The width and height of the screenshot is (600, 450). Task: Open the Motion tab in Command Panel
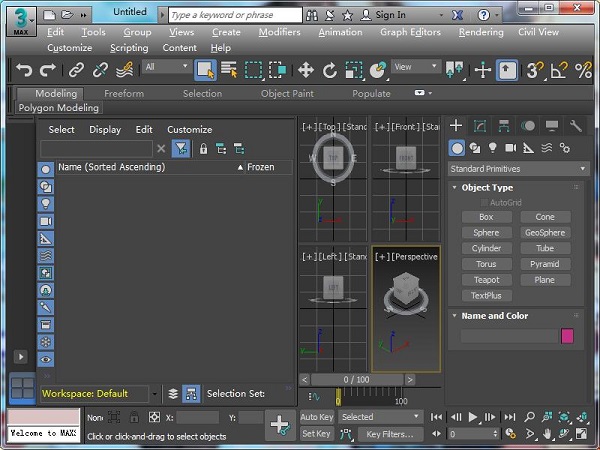pyautogui.click(x=528, y=126)
